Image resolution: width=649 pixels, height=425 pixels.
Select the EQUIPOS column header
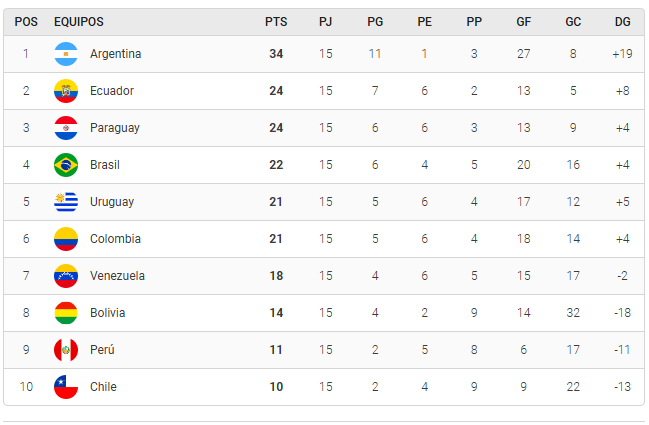click(x=79, y=22)
